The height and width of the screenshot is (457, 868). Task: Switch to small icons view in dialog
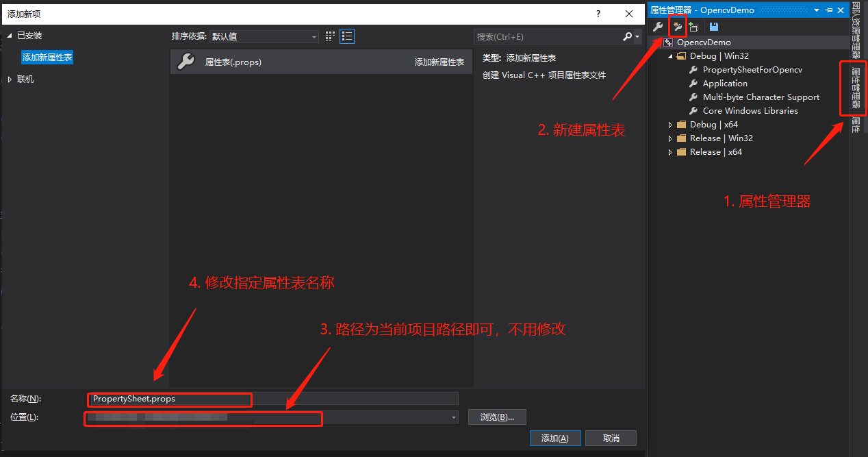pyautogui.click(x=330, y=36)
